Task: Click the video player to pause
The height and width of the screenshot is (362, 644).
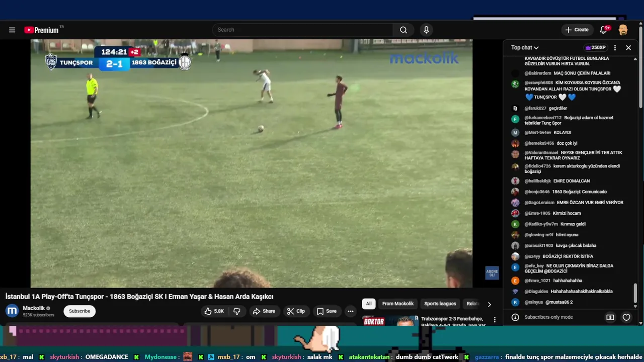Action: click(252, 163)
